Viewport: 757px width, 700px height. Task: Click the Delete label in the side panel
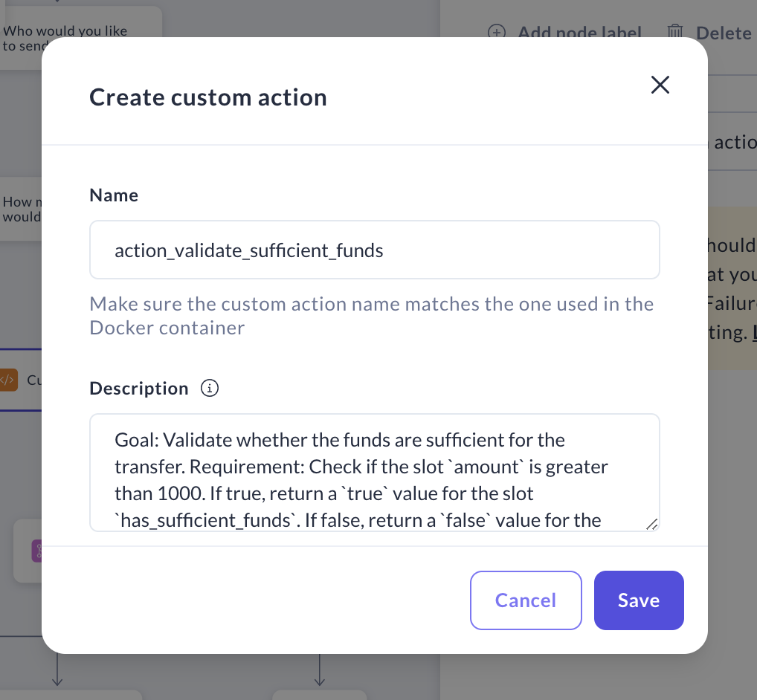point(723,33)
